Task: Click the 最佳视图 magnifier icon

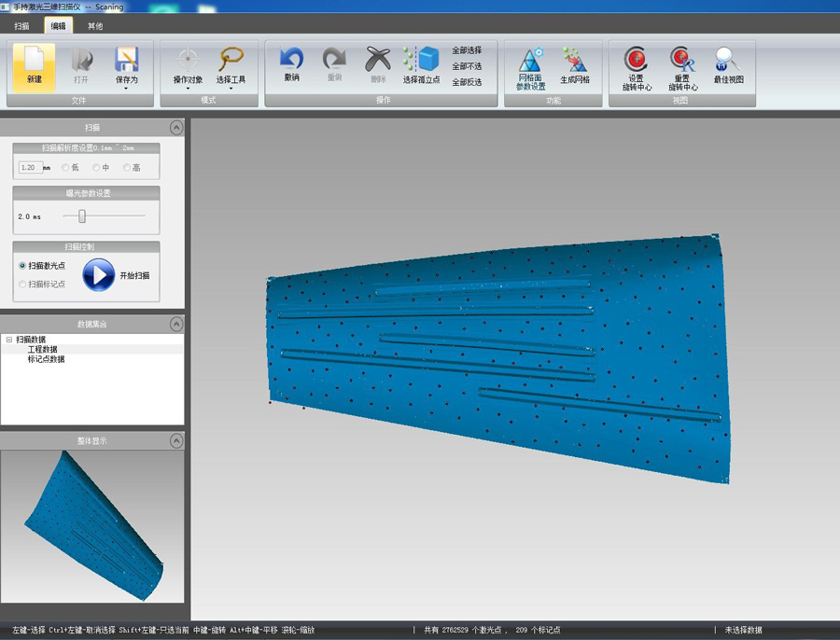Action: [728, 60]
